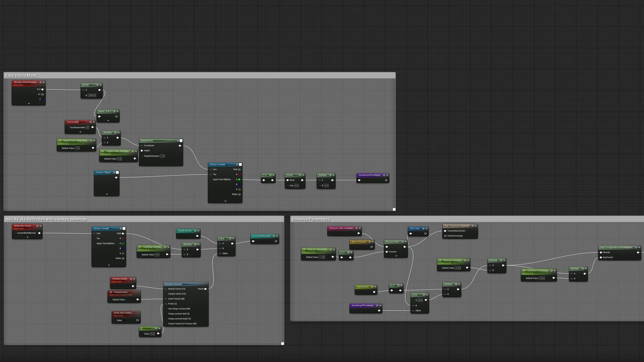Screen dimensions: 644x362
Task: Click the Fraction input pin on Desaturation node
Action: click(x=387, y=252)
